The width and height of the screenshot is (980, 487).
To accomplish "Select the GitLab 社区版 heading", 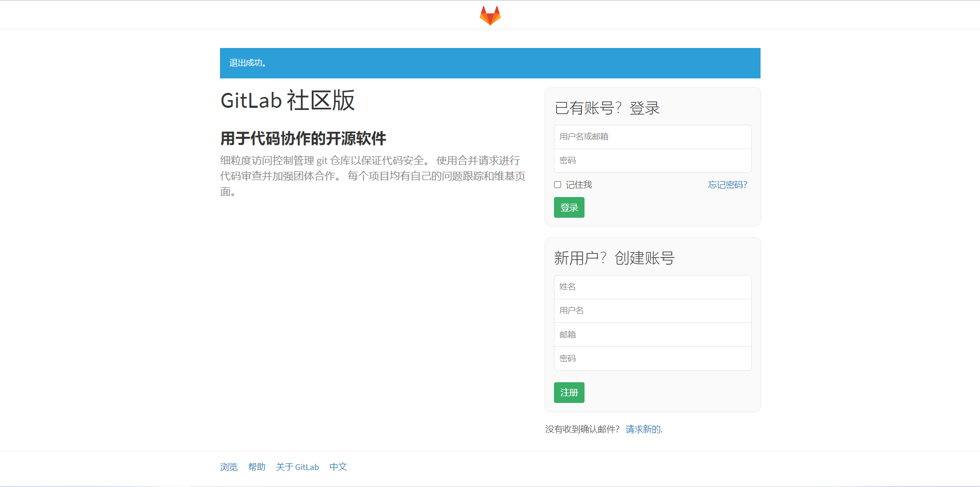I will (288, 100).
